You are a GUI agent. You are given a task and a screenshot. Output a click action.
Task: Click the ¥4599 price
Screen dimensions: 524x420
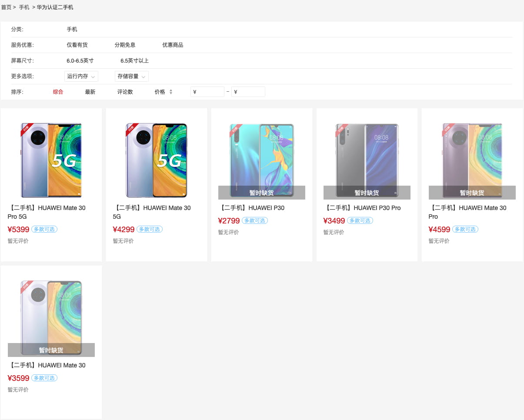point(439,230)
